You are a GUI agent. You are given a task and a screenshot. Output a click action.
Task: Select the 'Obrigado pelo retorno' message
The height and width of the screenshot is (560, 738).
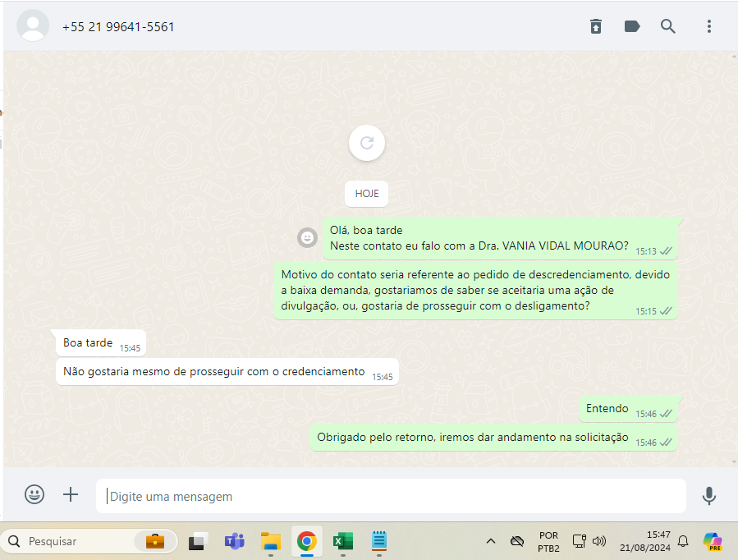(x=493, y=438)
